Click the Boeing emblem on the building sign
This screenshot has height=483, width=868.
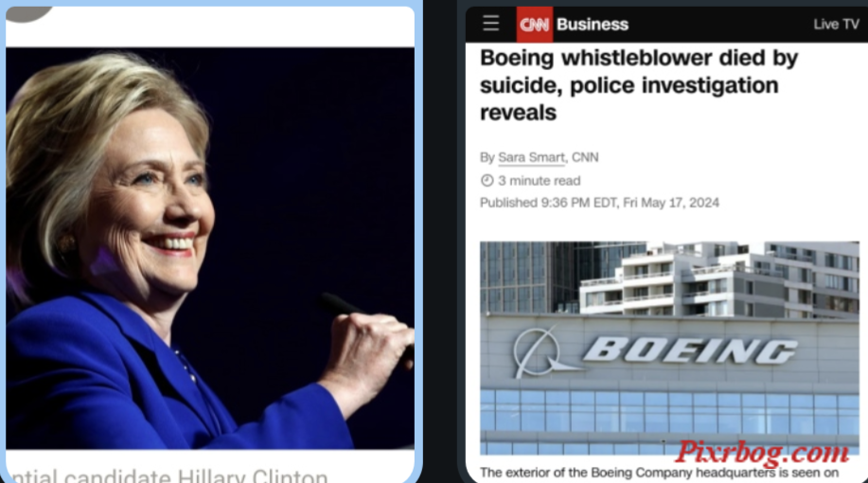coord(540,351)
